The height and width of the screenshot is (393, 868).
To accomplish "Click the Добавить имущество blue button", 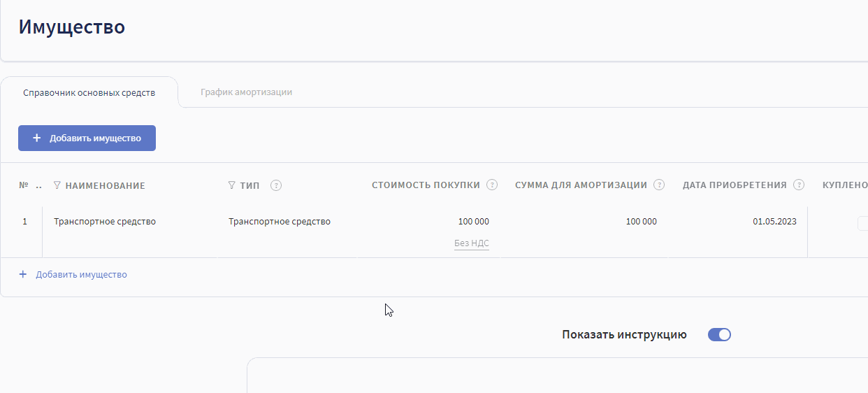I will [x=87, y=138].
